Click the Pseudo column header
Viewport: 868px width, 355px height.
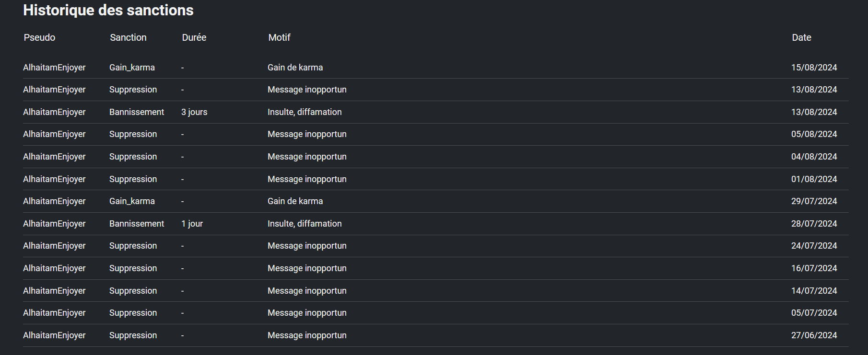(39, 37)
